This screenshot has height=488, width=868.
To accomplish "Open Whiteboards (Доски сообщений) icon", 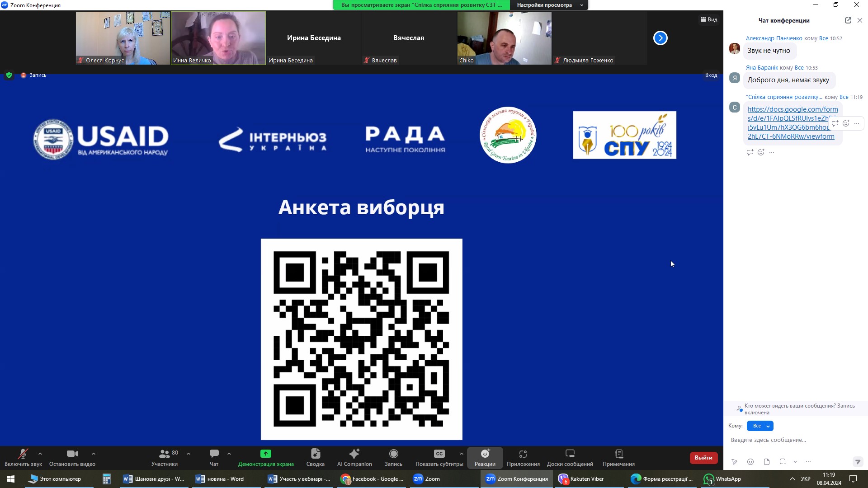I will (x=570, y=457).
